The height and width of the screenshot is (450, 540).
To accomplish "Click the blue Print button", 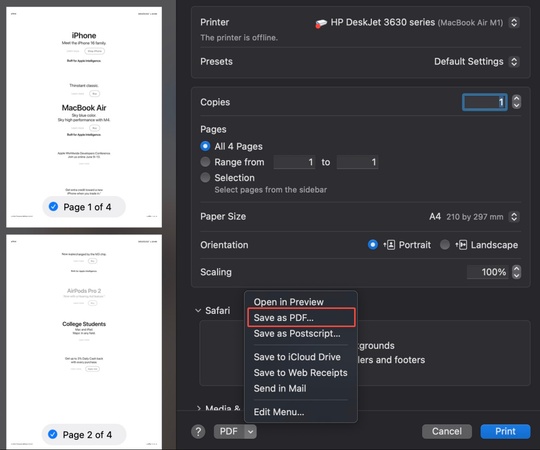I will (x=505, y=431).
